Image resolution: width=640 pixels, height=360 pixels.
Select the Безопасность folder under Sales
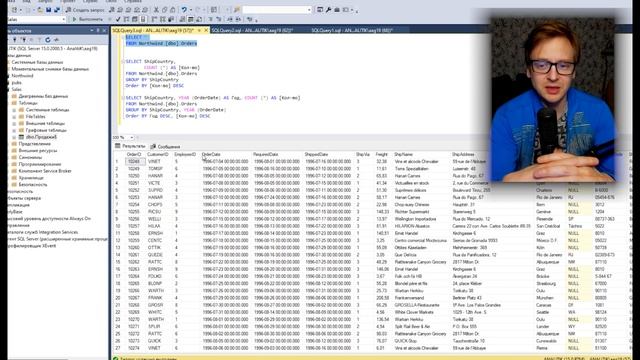(33, 184)
